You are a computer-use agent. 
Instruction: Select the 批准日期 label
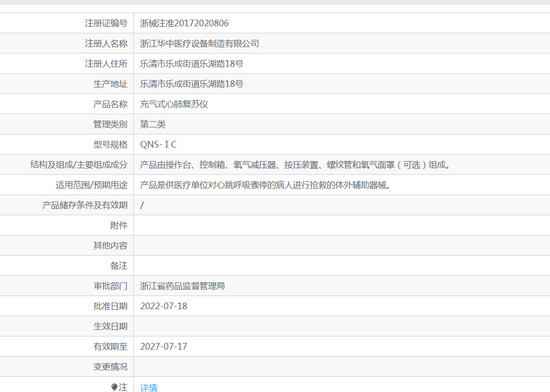point(110,306)
